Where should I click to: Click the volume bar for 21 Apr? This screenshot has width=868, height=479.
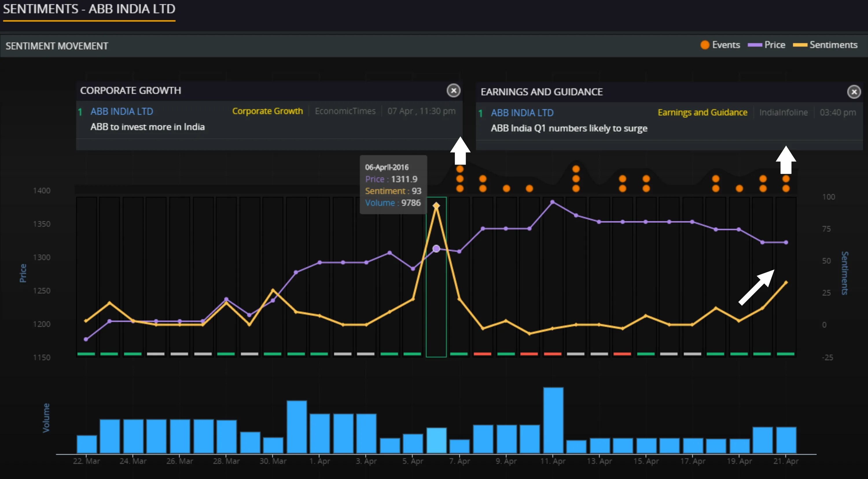[x=786, y=440]
